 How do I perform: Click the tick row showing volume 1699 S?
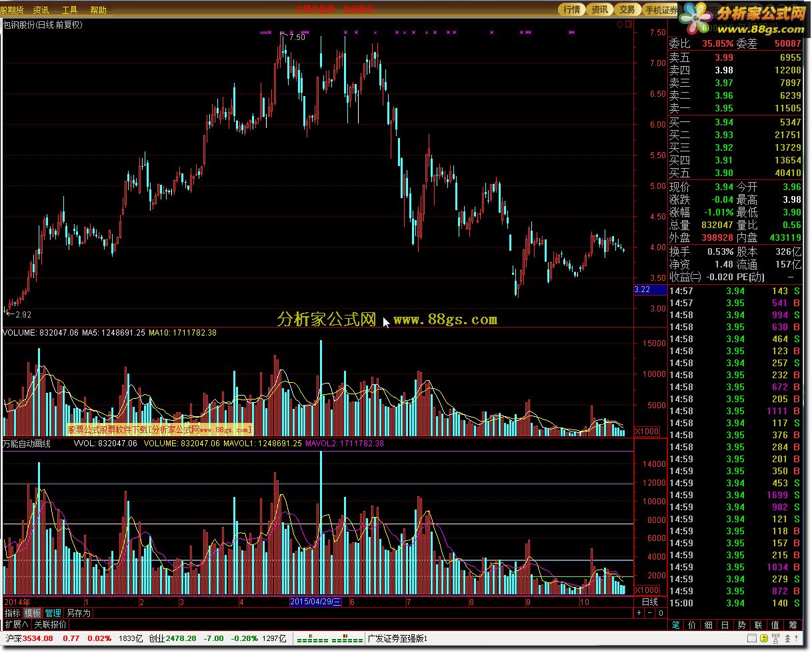735,495
